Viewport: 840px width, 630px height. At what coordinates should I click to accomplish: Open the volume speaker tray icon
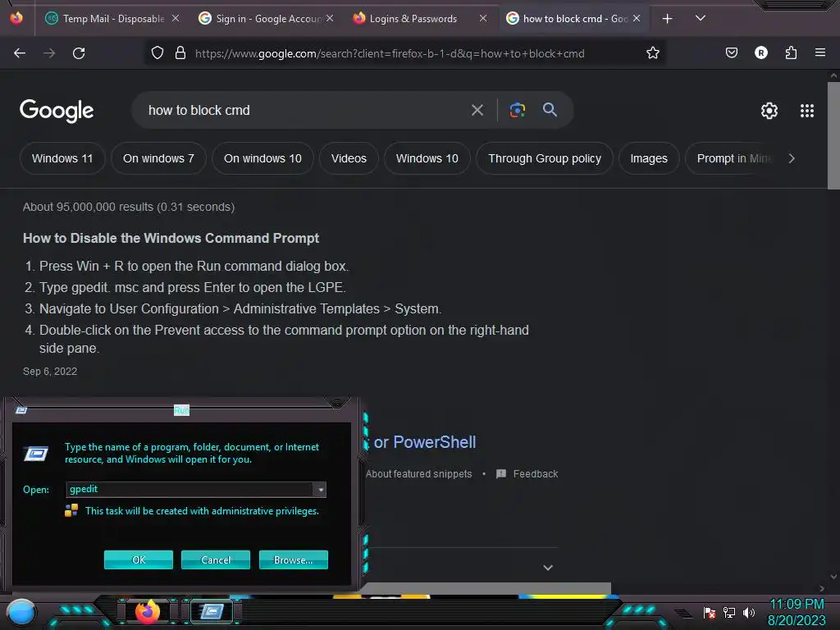click(x=748, y=612)
